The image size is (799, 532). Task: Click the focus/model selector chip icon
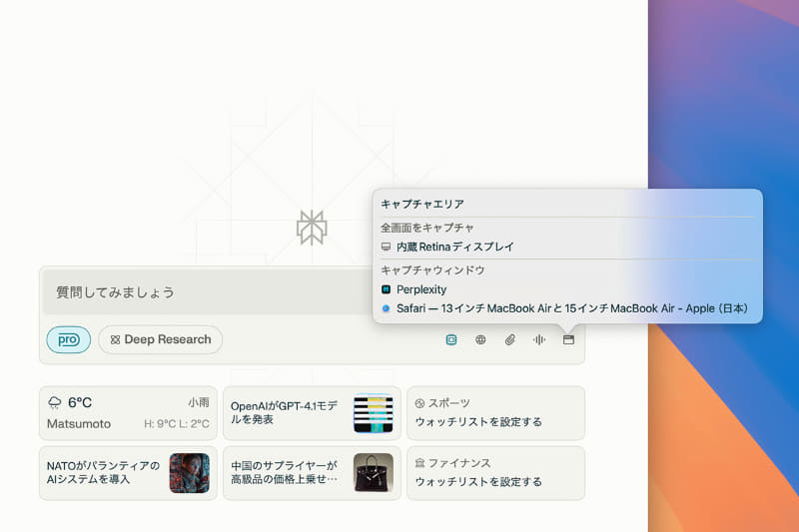[x=451, y=339]
